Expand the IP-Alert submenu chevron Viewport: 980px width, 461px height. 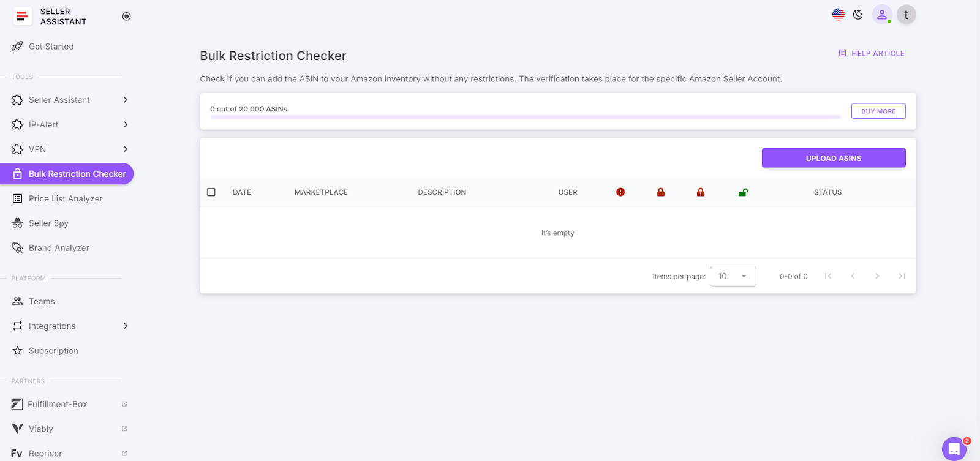pos(126,124)
